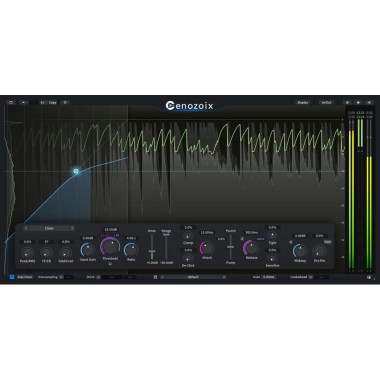Click the Ratio knob
This screenshot has width=380, height=380.
[x=131, y=250]
